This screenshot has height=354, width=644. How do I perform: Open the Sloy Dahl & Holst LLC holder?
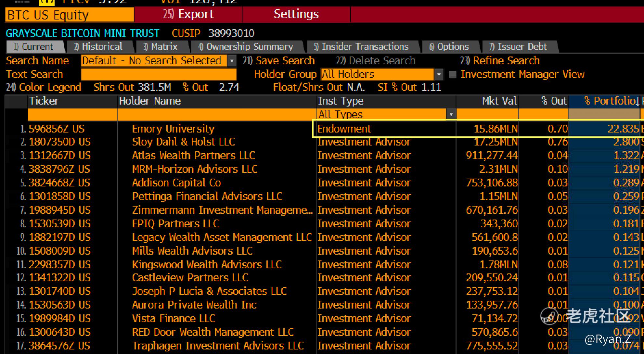coord(183,142)
